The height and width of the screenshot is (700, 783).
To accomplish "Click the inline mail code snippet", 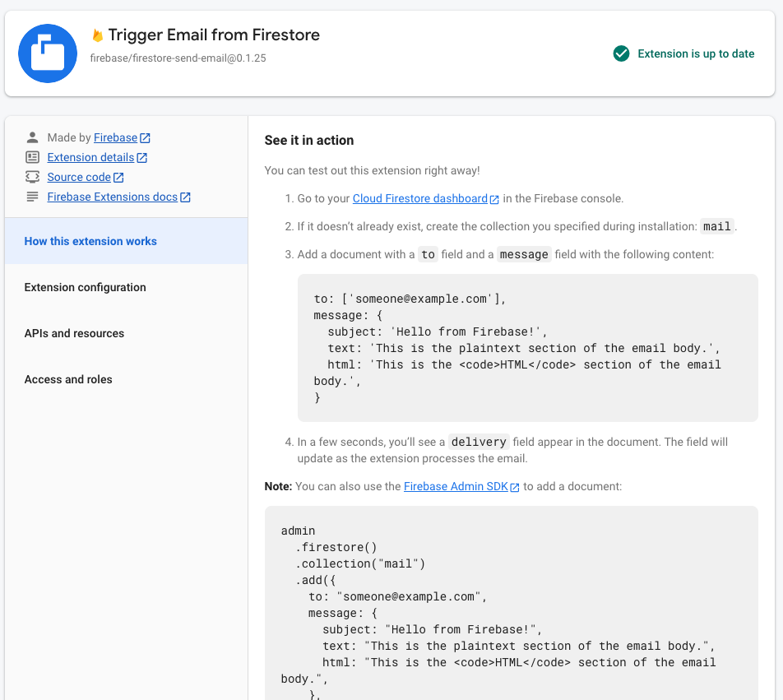I will click(716, 225).
